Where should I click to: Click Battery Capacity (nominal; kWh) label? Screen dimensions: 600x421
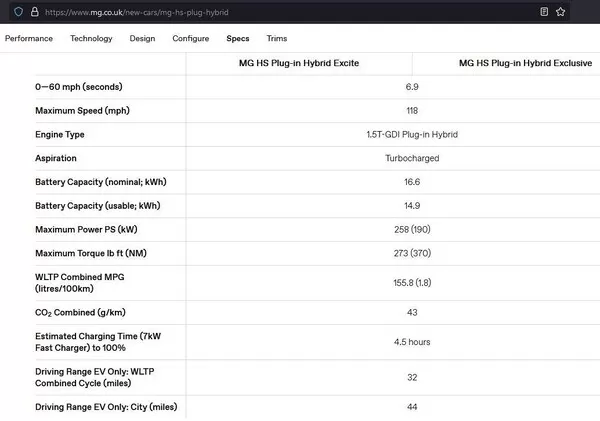(101, 182)
